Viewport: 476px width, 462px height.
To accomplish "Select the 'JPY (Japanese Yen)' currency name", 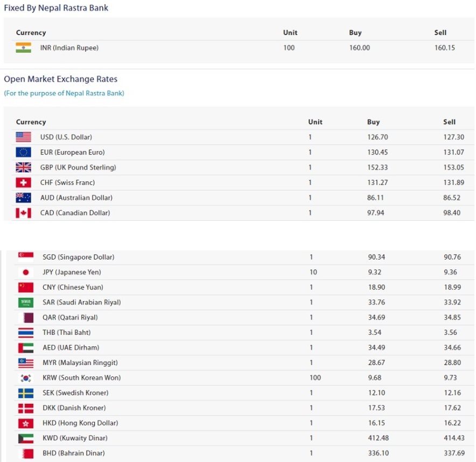I will click(x=72, y=272).
